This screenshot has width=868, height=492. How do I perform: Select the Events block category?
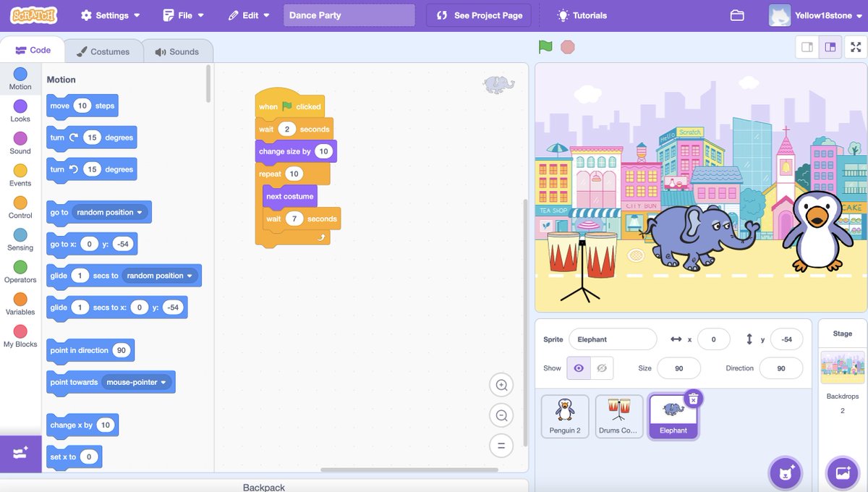20,175
